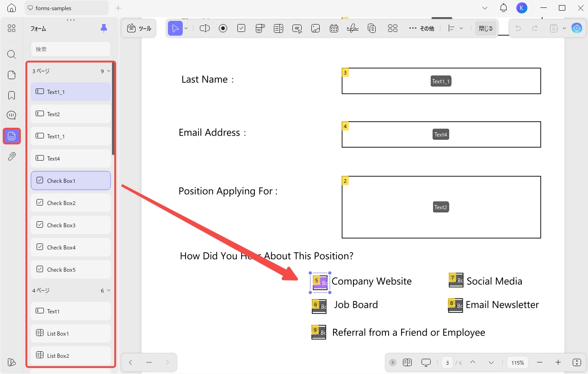
Task: Click the 検索 search field in form panel
Action: pos(71,49)
